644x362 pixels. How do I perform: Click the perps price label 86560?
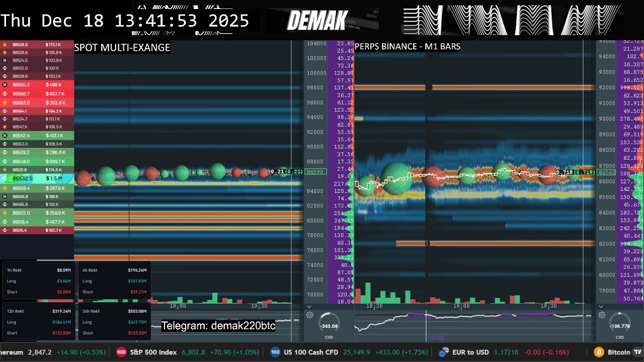click(606, 172)
